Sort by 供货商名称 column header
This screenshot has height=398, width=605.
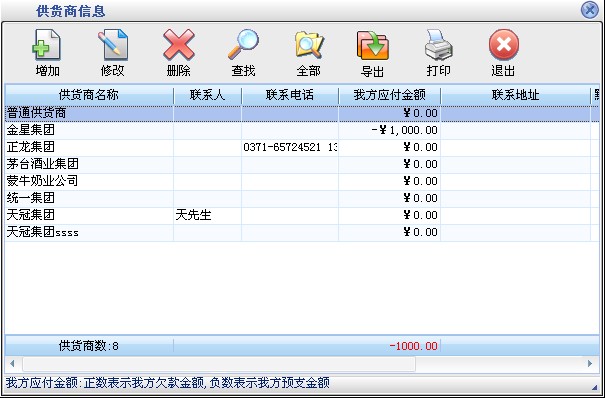coord(89,95)
